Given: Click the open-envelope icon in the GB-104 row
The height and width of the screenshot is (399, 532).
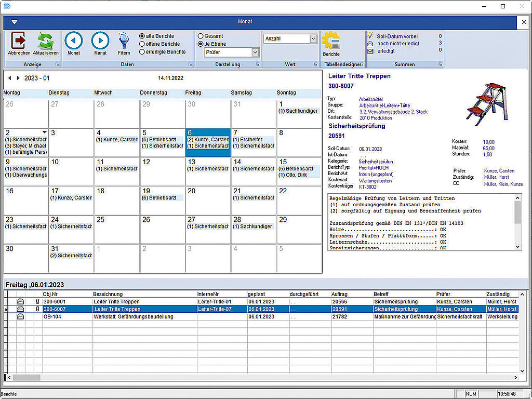Looking at the screenshot, I should click(x=21, y=316).
